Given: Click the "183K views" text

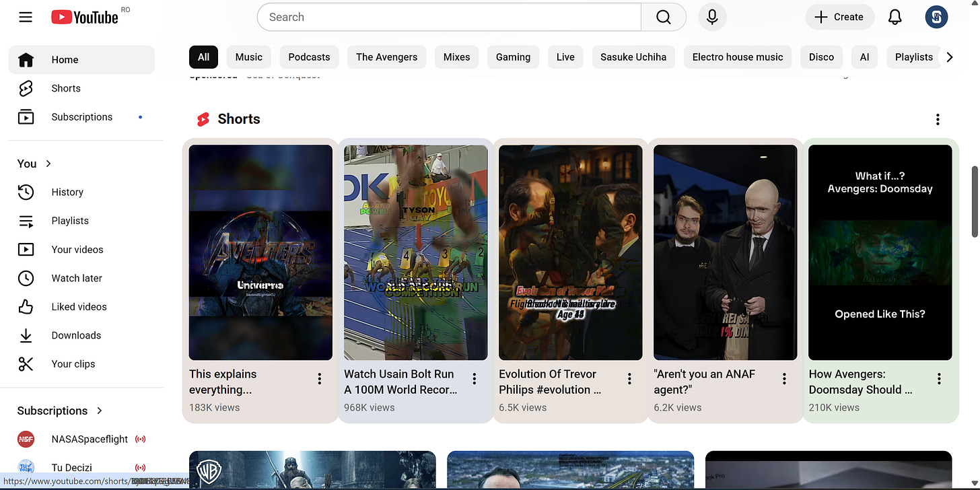Looking at the screenshot, I should click(214, 407).
